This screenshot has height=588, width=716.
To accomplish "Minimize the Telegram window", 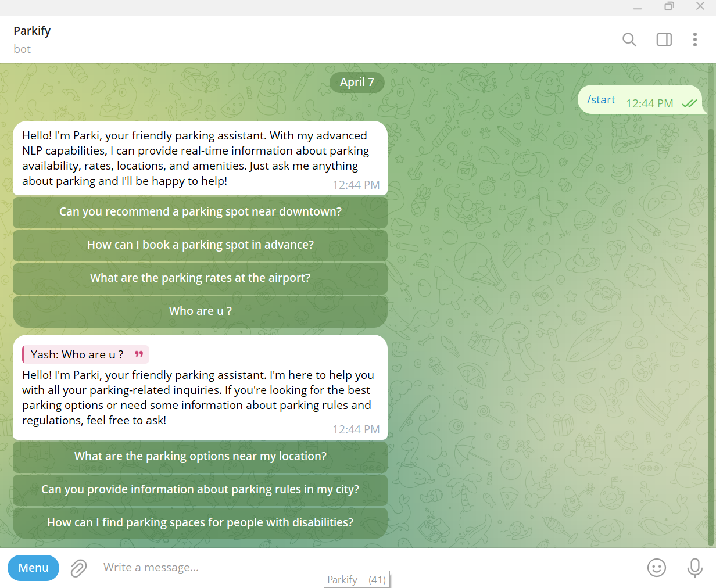I will (638, 7).
